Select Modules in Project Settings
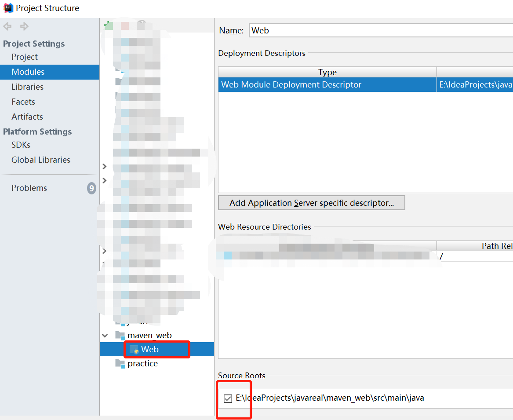This screenshot has width=513, height=420. 49,72
